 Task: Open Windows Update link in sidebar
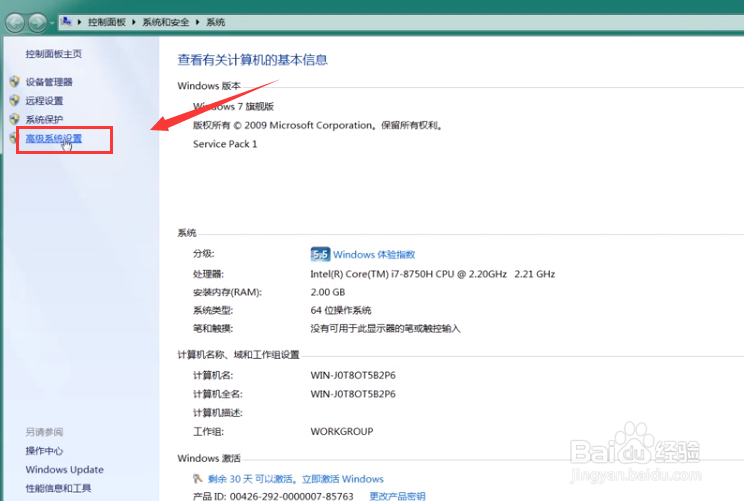click(65, 470)
